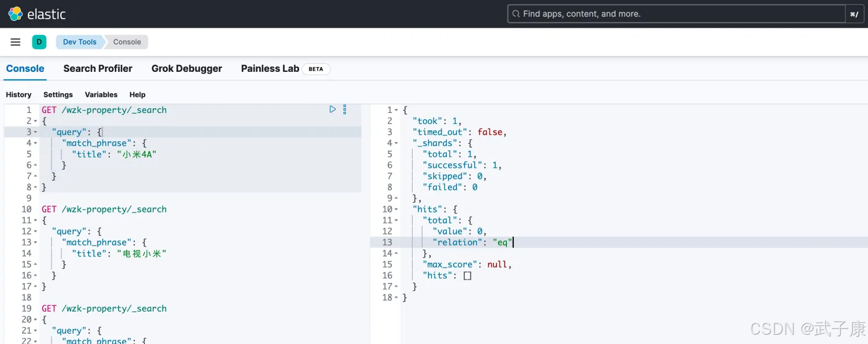Switch to the Search Profiler tab
Viewport: 868px width, 344px height.
pyautogui.click(x=98, y=68)
